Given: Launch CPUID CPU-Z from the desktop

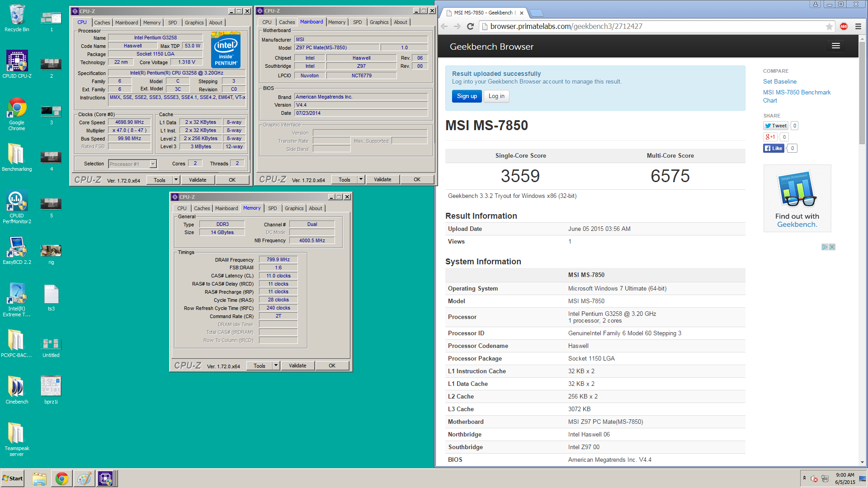Looking at the screenshot, I should point(17,64).
